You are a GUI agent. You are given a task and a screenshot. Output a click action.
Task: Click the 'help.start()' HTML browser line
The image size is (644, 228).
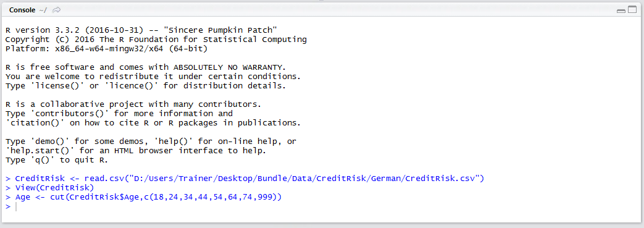click(136, 151)
